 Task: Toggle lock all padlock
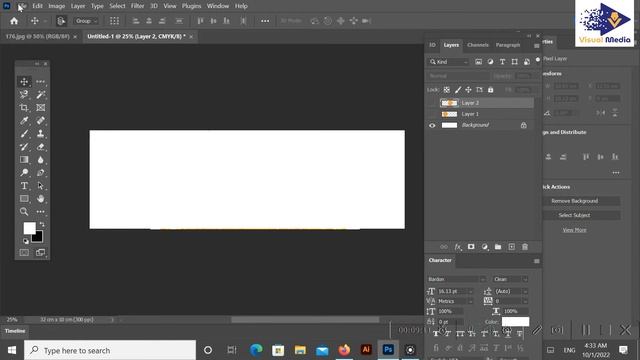(x=491, y=90)
